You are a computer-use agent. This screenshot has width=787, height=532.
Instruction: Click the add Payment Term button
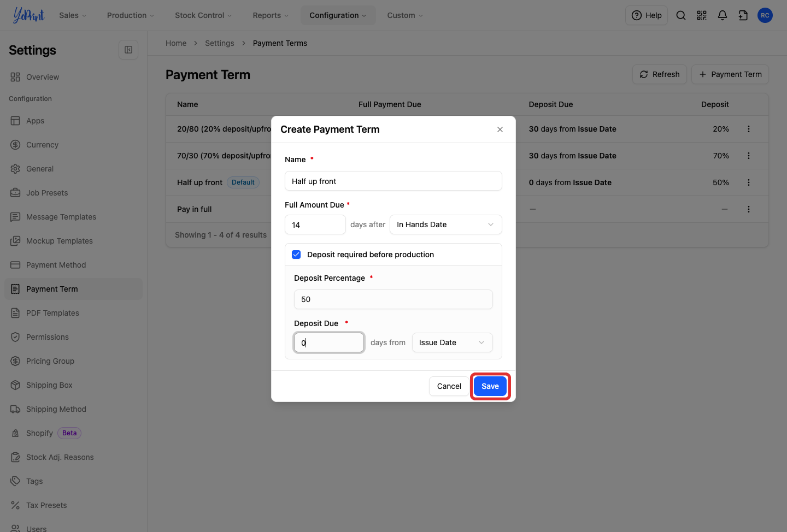[x=730, y=74]
